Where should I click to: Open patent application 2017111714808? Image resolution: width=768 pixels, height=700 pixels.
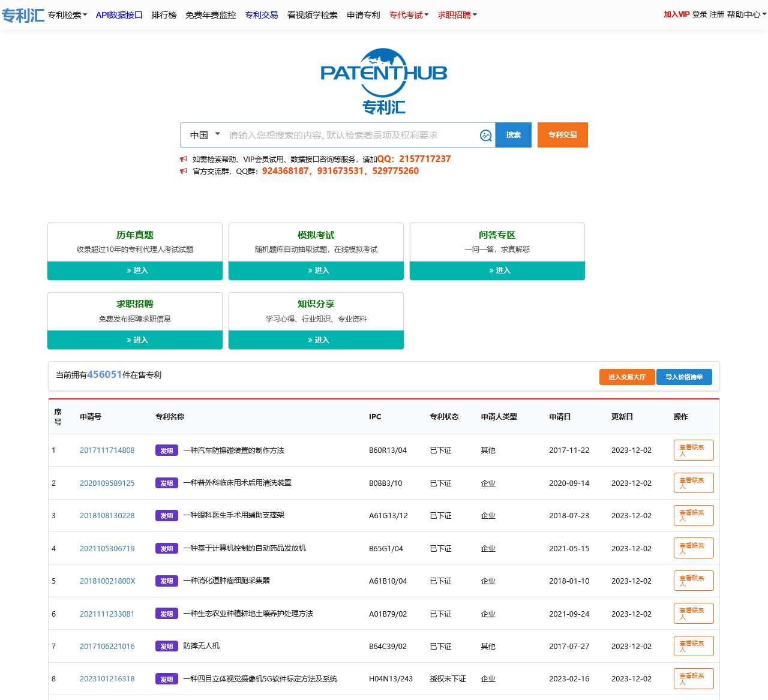tap(107, 450)
